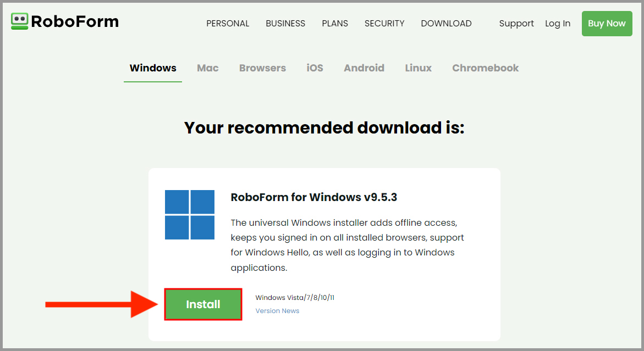644x351 pixels.
Task: Click the blue Windows logo icon
Action: coord(190,215)
